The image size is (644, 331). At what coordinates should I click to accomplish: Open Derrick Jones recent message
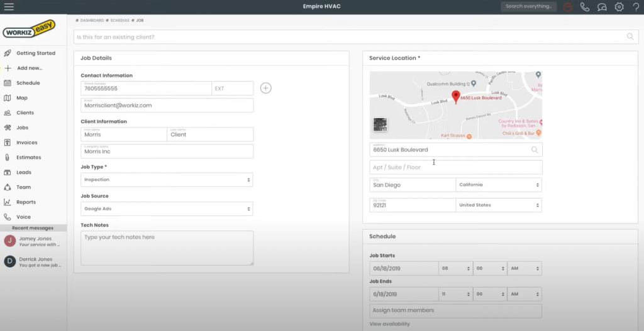click(x=33, y=262)
